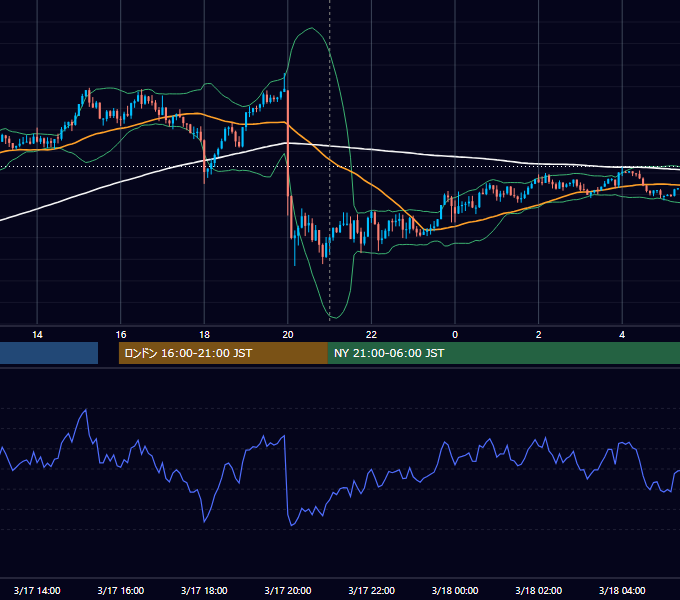Click the 3/18 02:00 date label
The height and width of the screenshot is (600, 680).
click(539, 590)
